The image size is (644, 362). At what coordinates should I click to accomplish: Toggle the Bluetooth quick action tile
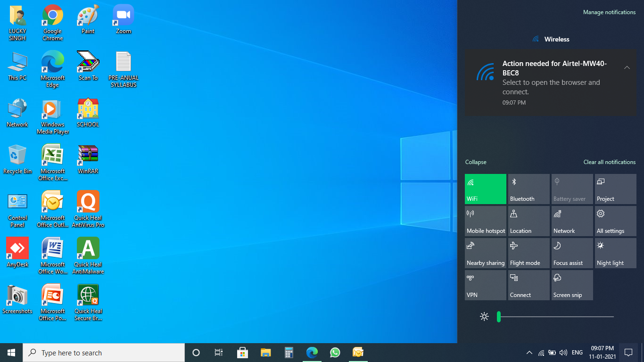529,189
